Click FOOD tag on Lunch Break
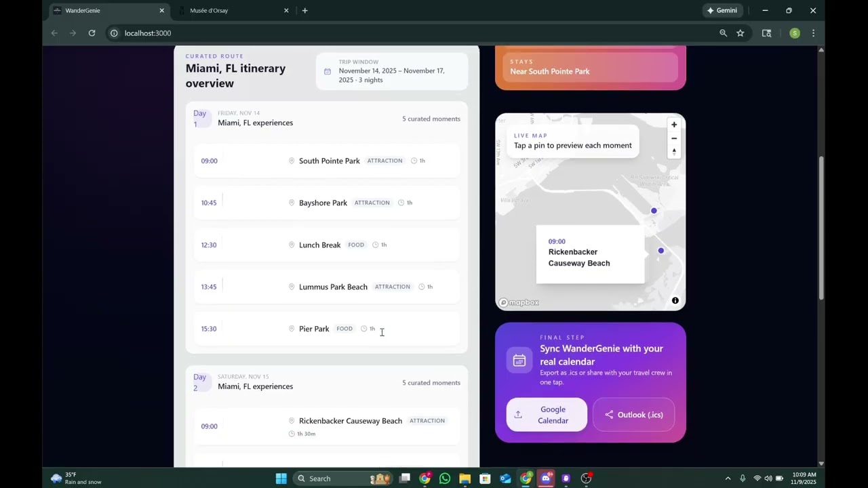Viewport: 868px width, 488px height. pyautogui.click(x=356, y=245)
